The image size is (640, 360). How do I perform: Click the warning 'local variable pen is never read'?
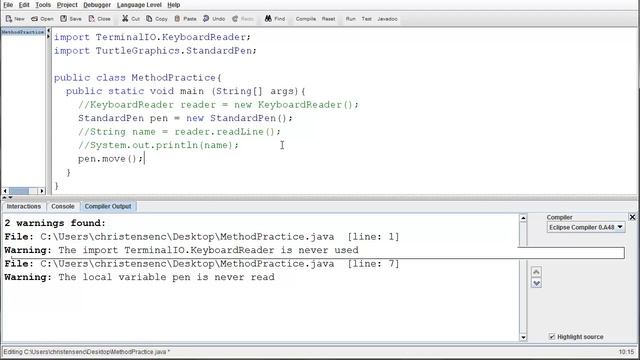tap(139, 277)
